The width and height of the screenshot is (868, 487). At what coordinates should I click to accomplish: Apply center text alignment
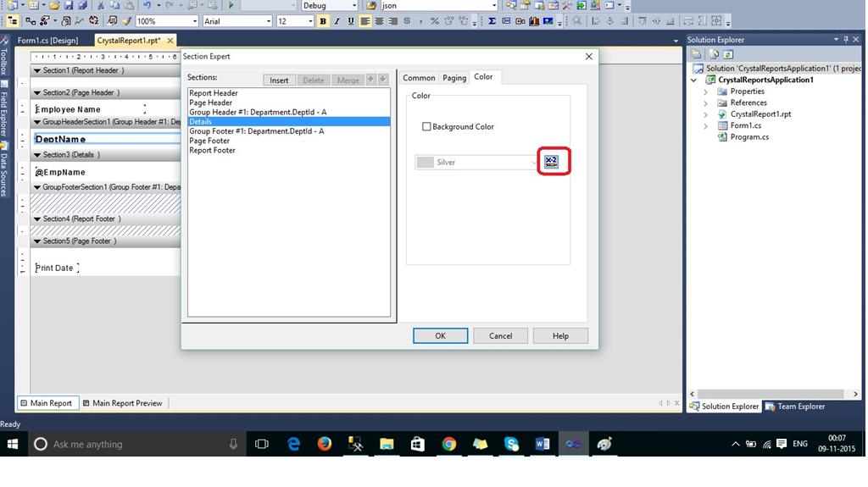pyautogui.click(x=379, y=21)
